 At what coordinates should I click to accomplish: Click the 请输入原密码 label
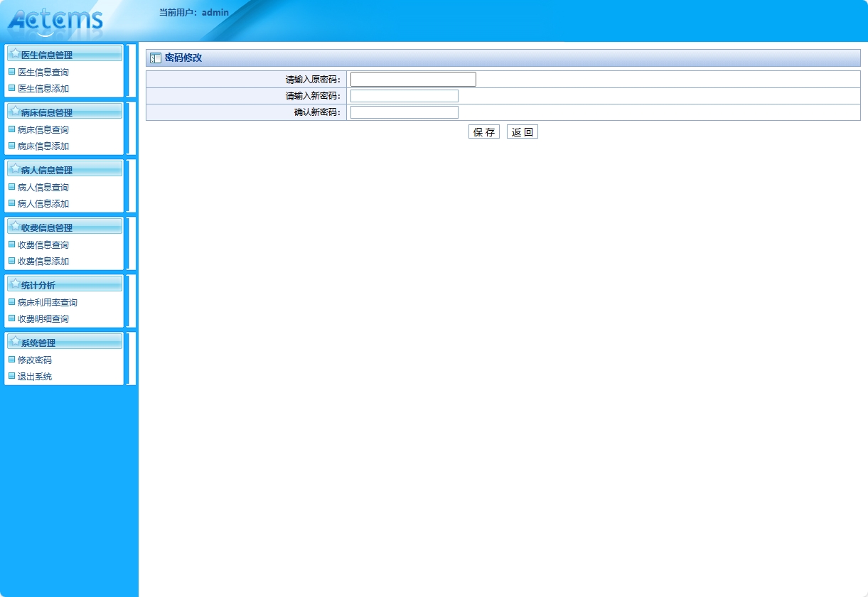click(x=313, y=79)
